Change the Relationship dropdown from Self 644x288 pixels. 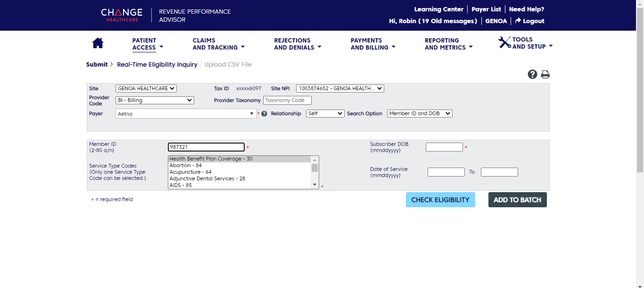tap(325, 113)
